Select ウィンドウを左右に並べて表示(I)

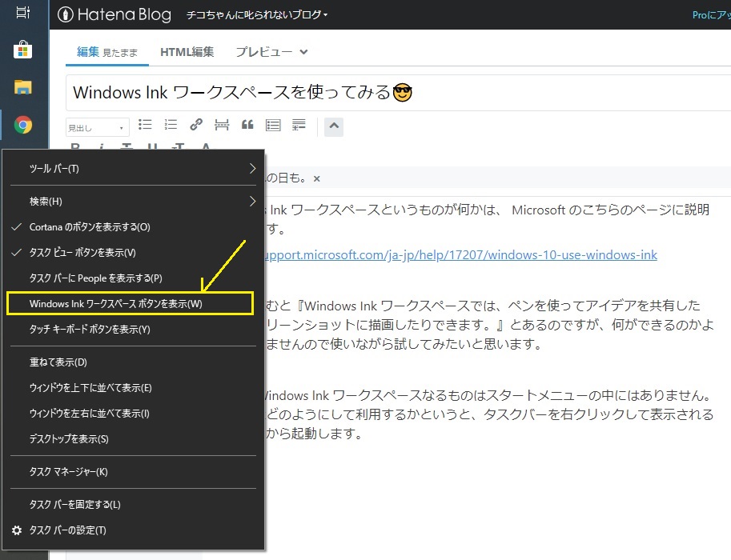pyautogui.click(x=133, y=414)
